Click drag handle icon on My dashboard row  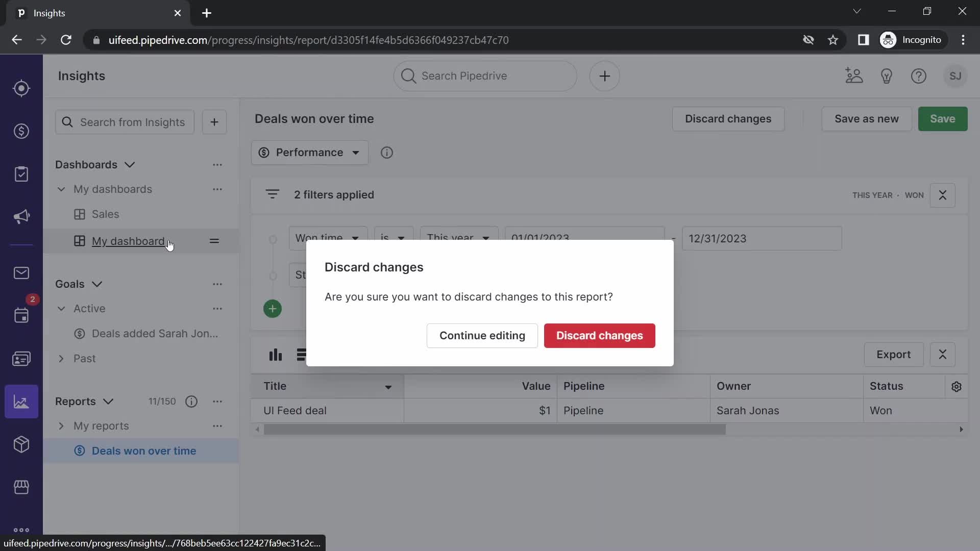click(214, 241)
